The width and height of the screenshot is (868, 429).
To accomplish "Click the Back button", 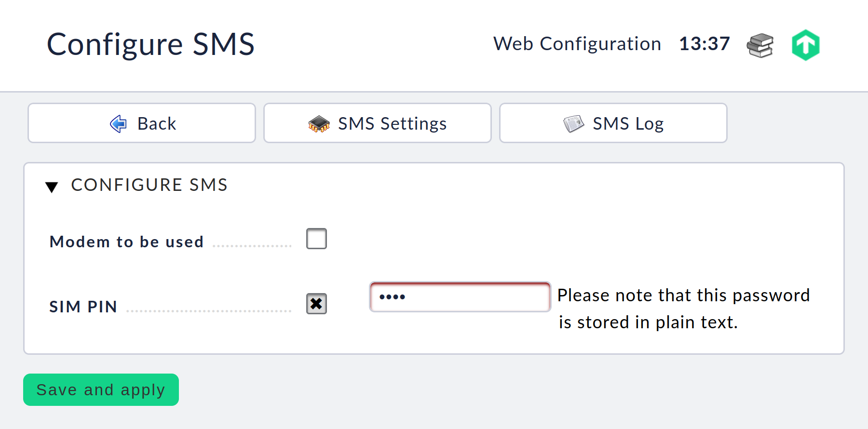I will (141, 123).
